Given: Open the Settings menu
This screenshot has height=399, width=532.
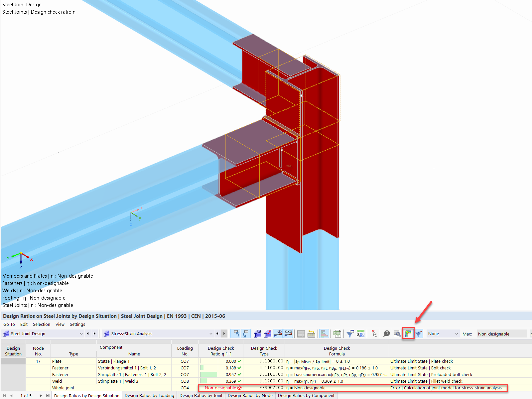Looking at the screenshot, I should [x=77, y=324].
